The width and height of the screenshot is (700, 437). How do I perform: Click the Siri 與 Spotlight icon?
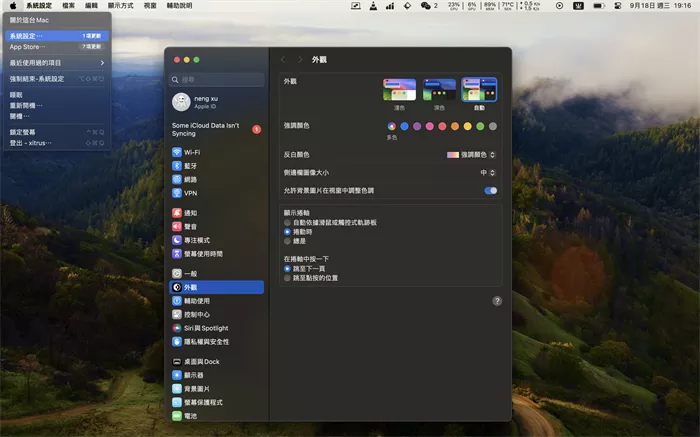177,328
